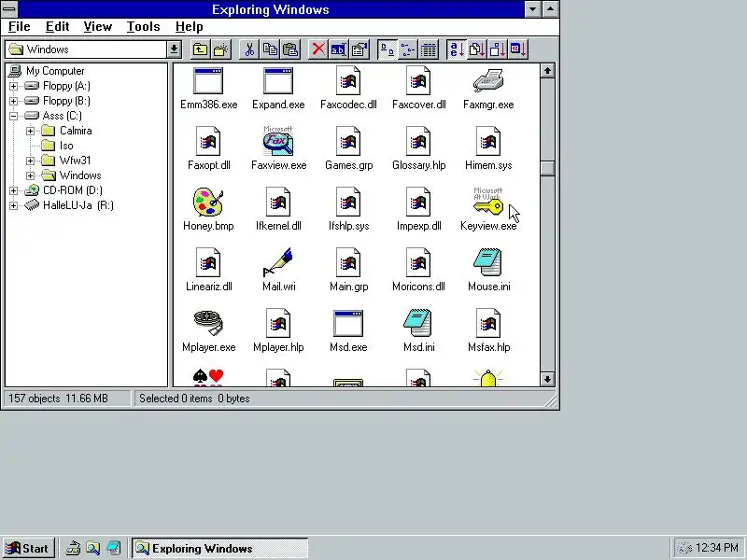Expand the Calmira folder node
The width and height of the screenshot is (747, 560).
point(31,131)
